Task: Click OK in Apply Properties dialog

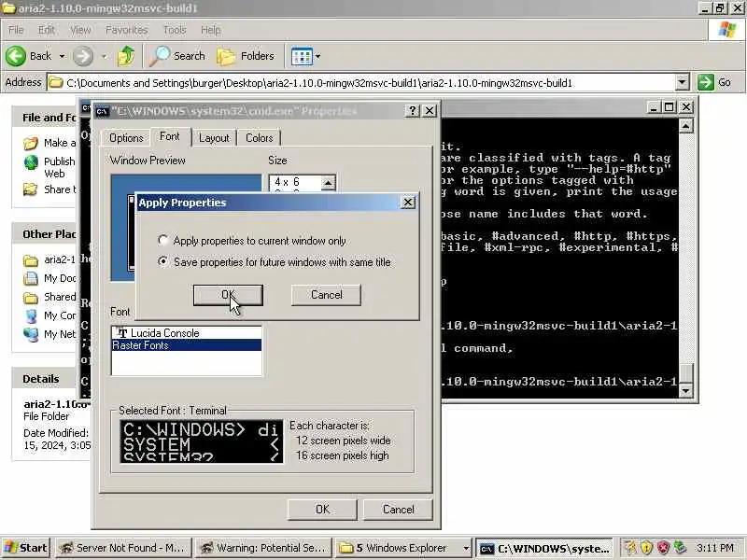Action: (228, 295)
